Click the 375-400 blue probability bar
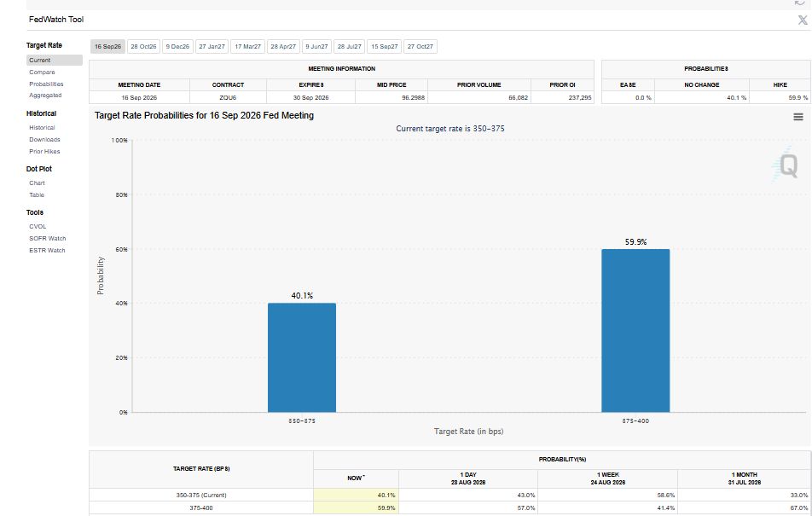 pos(635,331)
